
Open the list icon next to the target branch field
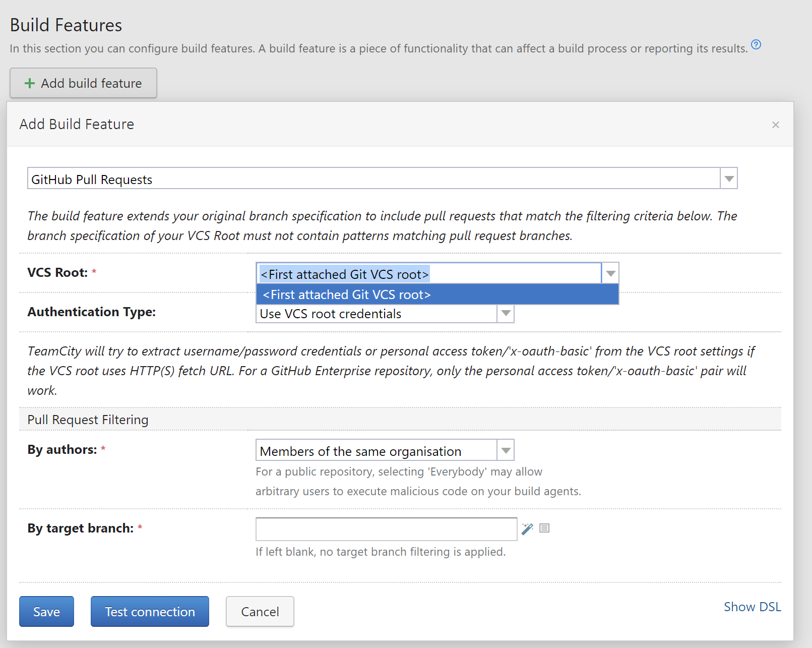[544, 528]
